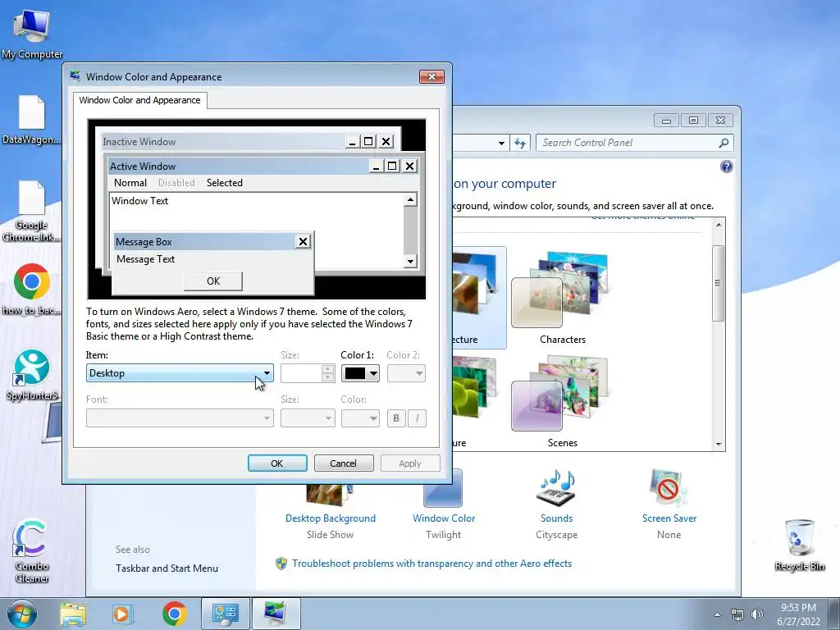
Task: Toggle bold font button
Action: tap(396, 418)
